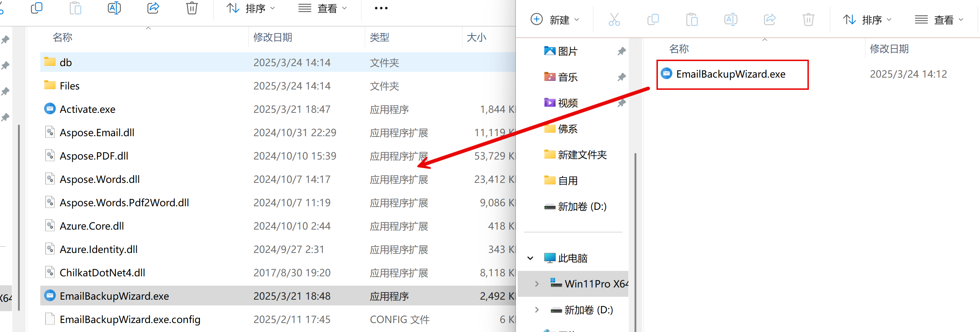
Task: Click the share icon in left window toolbar
Action: pos(153,8)
